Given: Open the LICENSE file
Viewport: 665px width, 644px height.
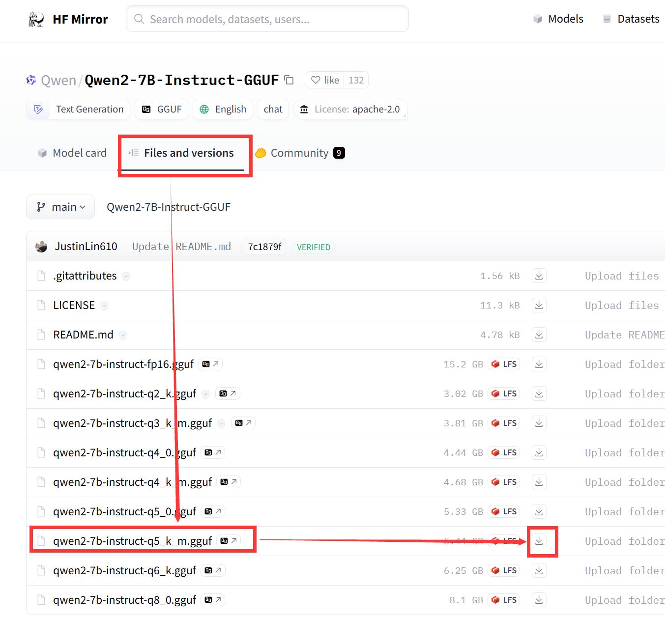Looking at the screenshot, I should click(74, 306).
